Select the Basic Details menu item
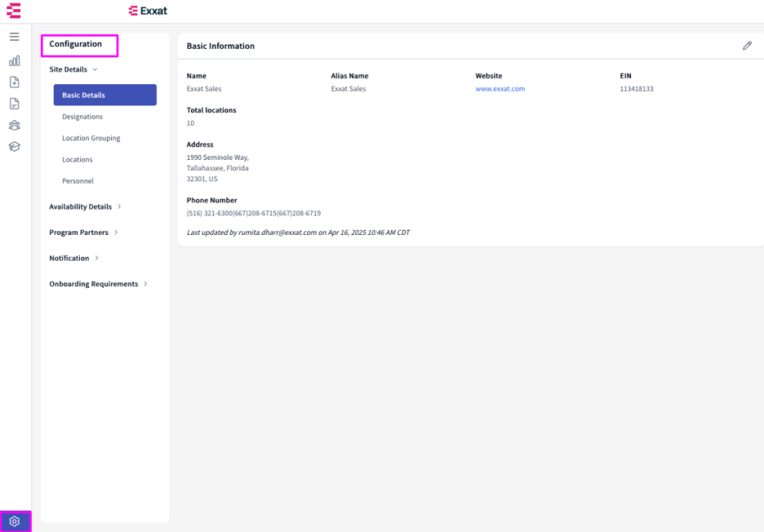764x532 pixels. pyautogui.click(x=104, y=95)
